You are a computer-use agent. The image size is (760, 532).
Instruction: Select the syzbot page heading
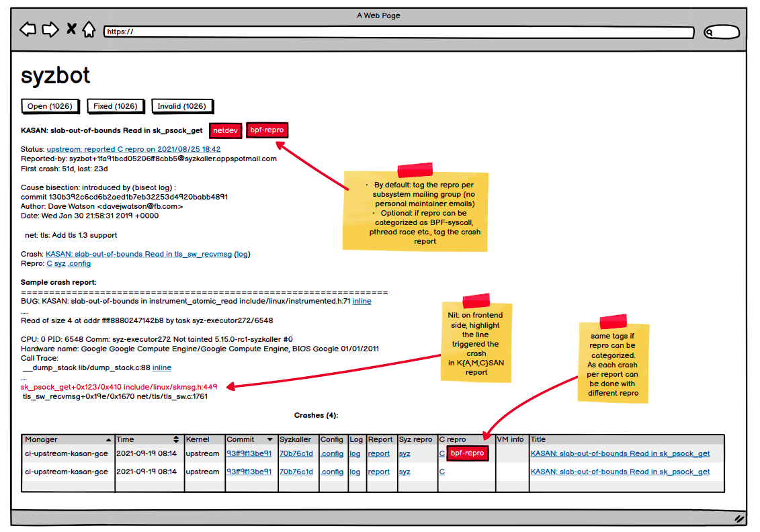(x=55, y=76)
